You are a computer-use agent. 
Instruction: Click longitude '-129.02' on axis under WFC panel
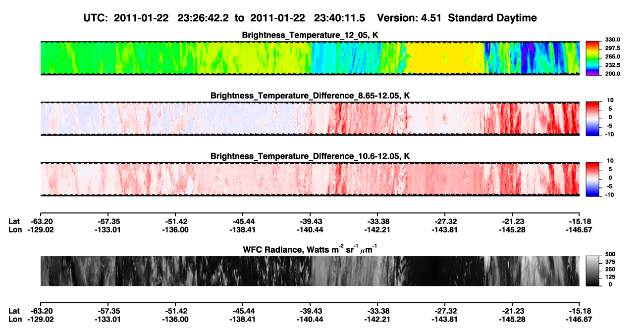pos(40,320)
